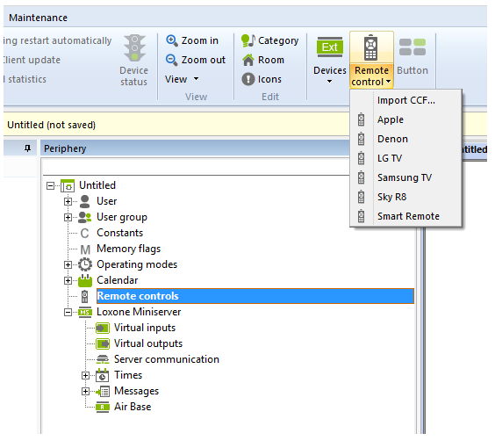Viewport: 495px width, 448px height.
Task: Click the Zoom out magnifier icon
Action: [172, 60]
